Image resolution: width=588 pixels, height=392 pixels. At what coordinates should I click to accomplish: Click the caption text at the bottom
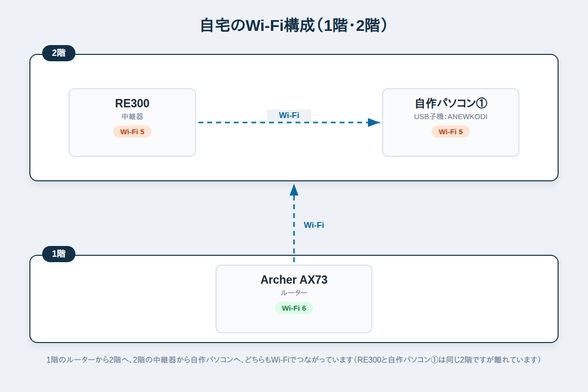[x=294, y=360]
